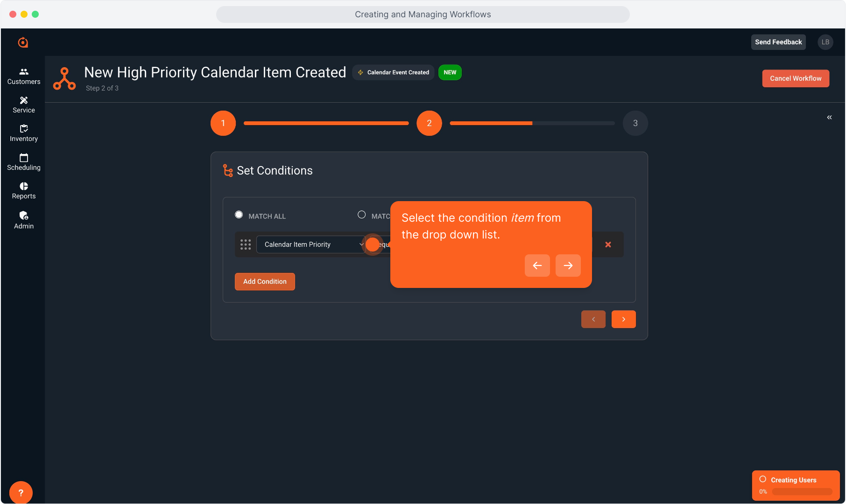The width and height of the screenshot is (846, 504).
Task: Expand the Calendar Item Priority dropdown
Action: pos(310,245)
